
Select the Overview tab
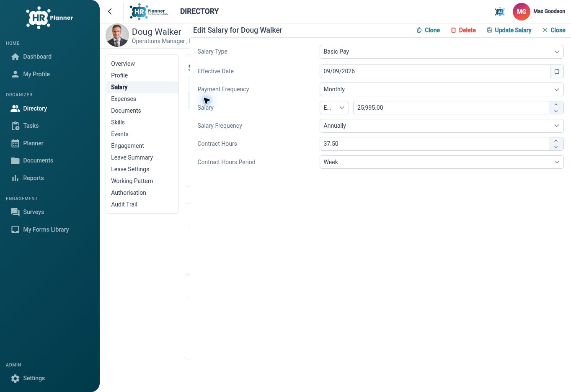click(142, 64)
